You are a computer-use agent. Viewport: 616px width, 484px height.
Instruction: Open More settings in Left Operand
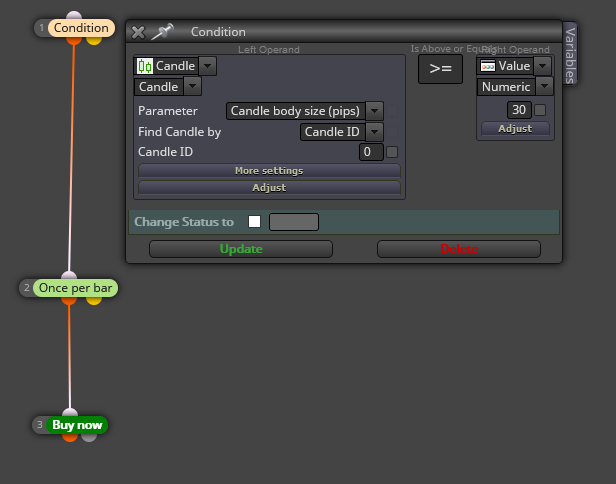[269, 170]
